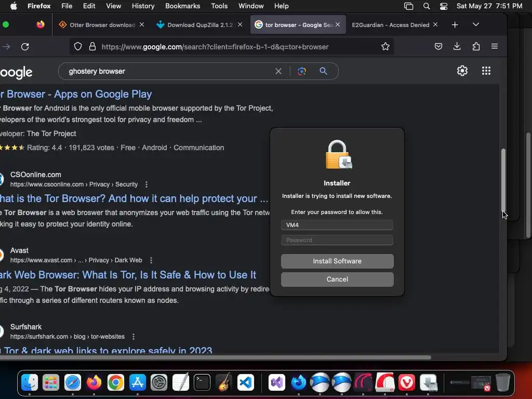
Task: Open the Window menu
Action: click(251, 6)
